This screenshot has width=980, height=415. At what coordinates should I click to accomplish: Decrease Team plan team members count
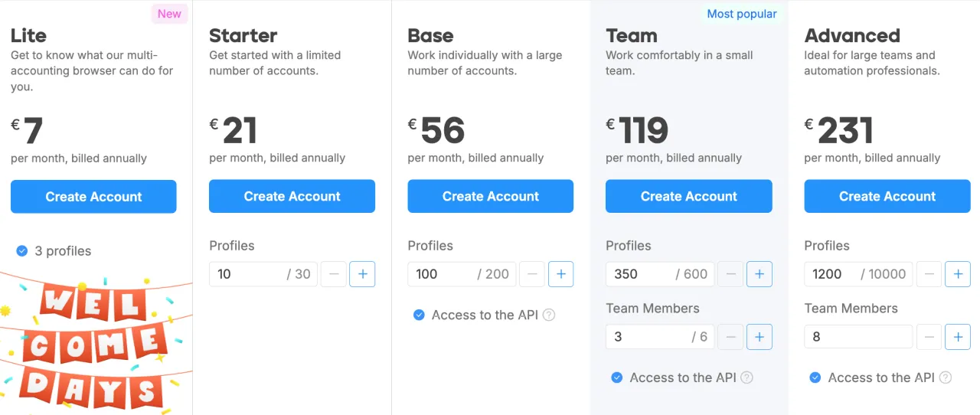(730, 337)
